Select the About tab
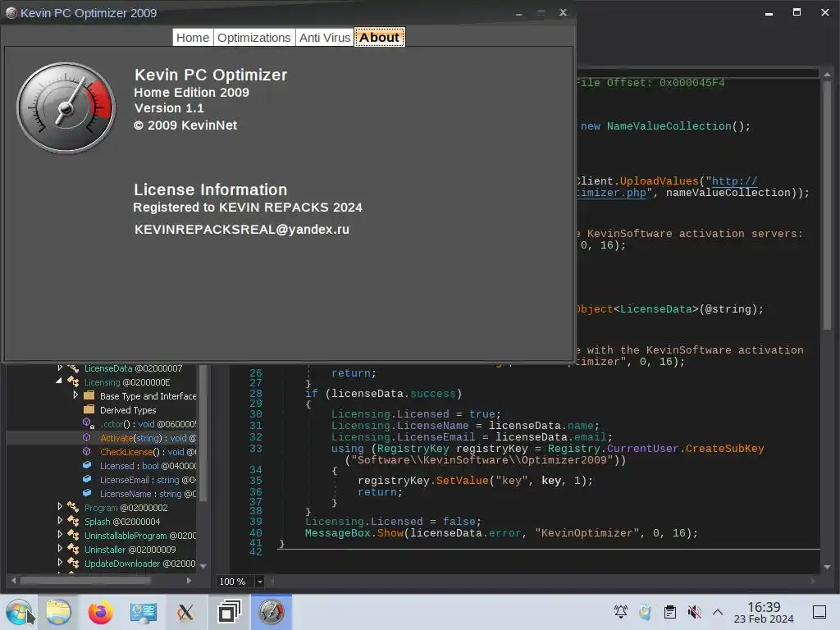840x630 pixels. click(x=379, y=38)
